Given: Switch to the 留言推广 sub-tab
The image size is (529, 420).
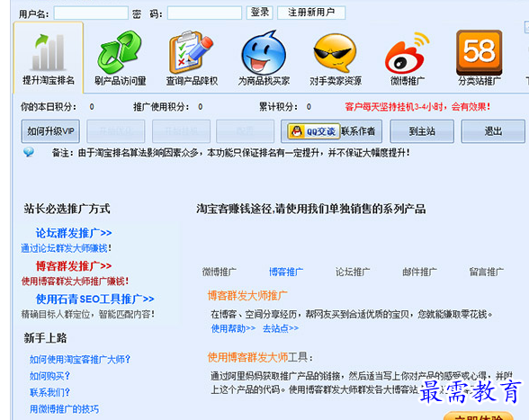Looking at the screenshot, I should 486,272.
